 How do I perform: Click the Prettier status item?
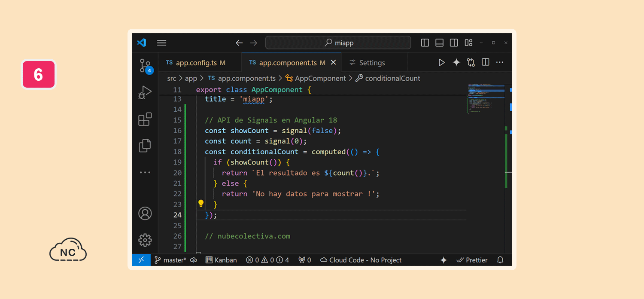click(x=472, y=260)
